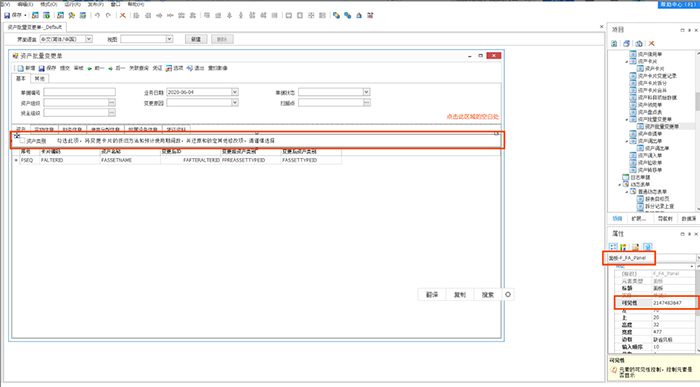
Task: Click the 搜索 button
Action: tap(488, 295)
